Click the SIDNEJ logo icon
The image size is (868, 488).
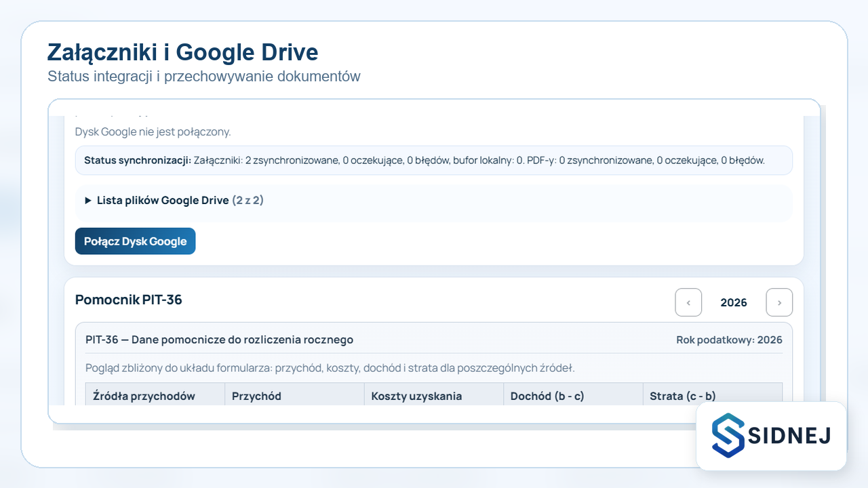click(728, 435)
